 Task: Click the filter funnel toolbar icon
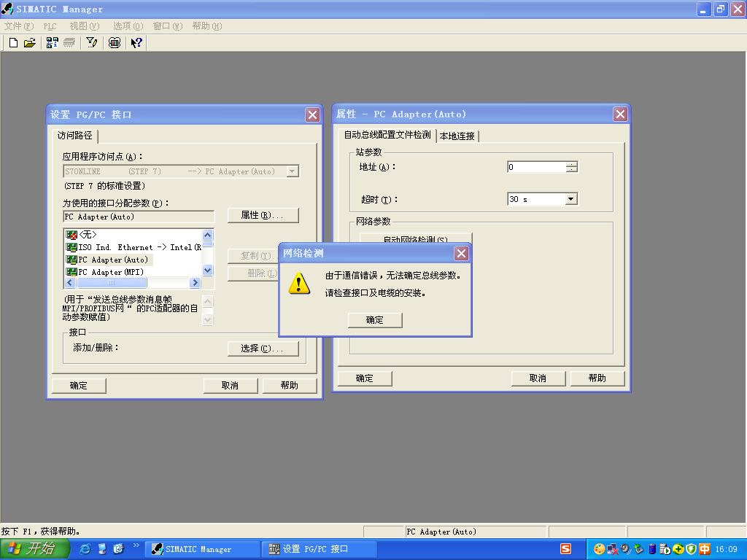point(92,43)
